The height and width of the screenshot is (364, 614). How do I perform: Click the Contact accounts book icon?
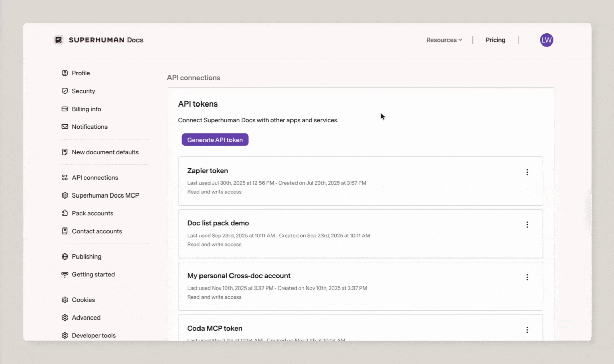click(x=65, y=231)
